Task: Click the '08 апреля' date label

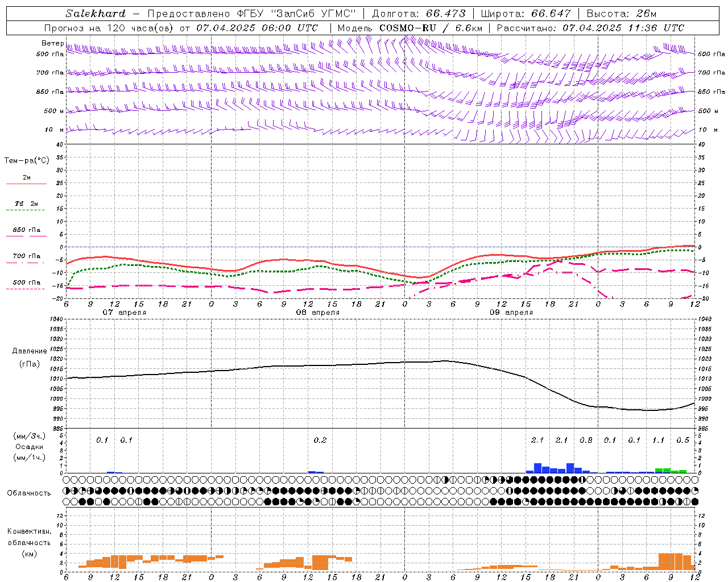Action: (317, 313)
